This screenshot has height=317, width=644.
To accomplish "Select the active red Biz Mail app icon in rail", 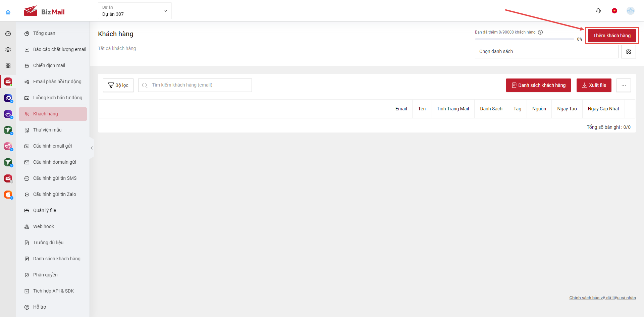I will [8, 82].
